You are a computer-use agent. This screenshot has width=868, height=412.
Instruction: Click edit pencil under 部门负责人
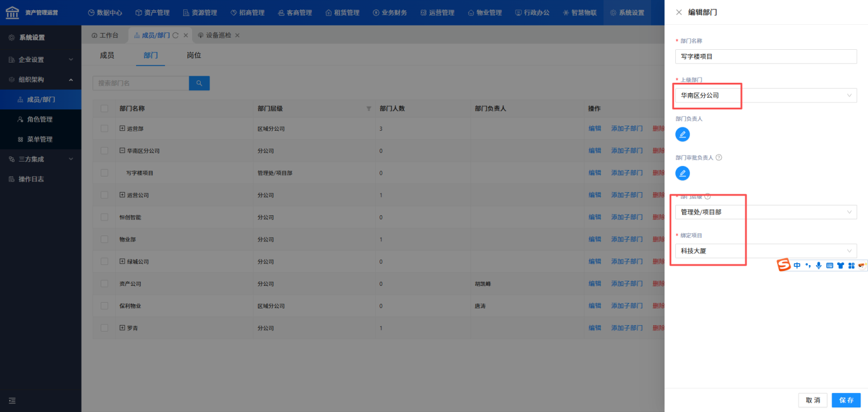(683, 134)
